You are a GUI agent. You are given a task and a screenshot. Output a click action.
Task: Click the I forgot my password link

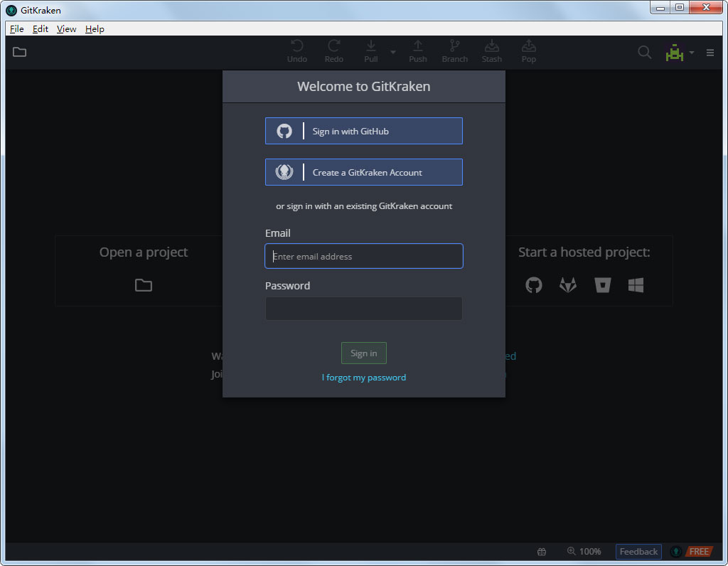(x=363, y=377)
